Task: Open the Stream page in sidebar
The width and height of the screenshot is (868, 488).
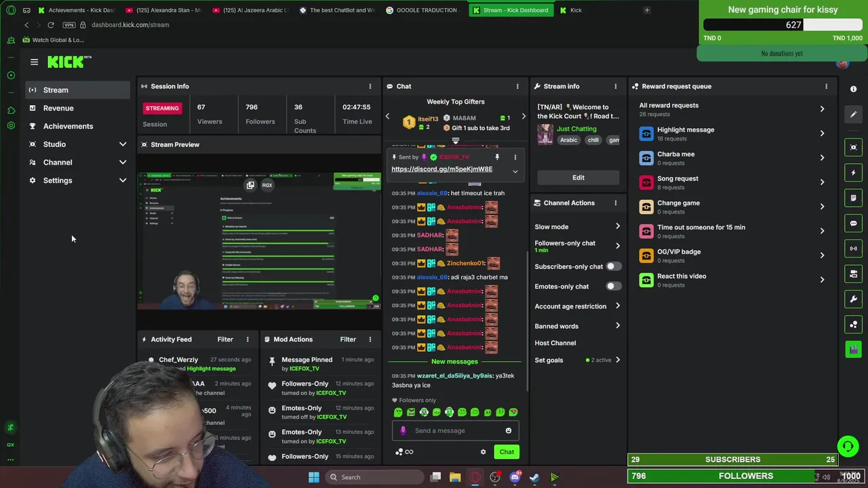Action: [78, 89]
